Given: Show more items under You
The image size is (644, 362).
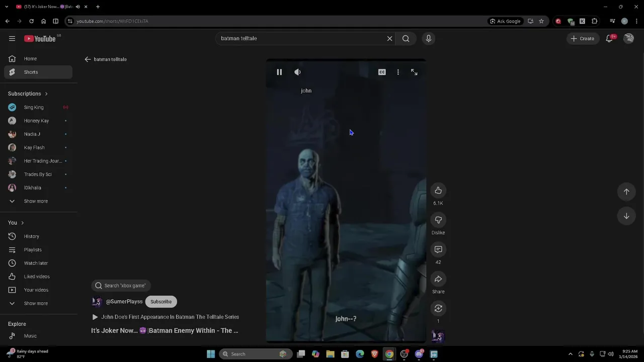Looking at the screenshot, I should pyautogui.click(x=38, y=303).
